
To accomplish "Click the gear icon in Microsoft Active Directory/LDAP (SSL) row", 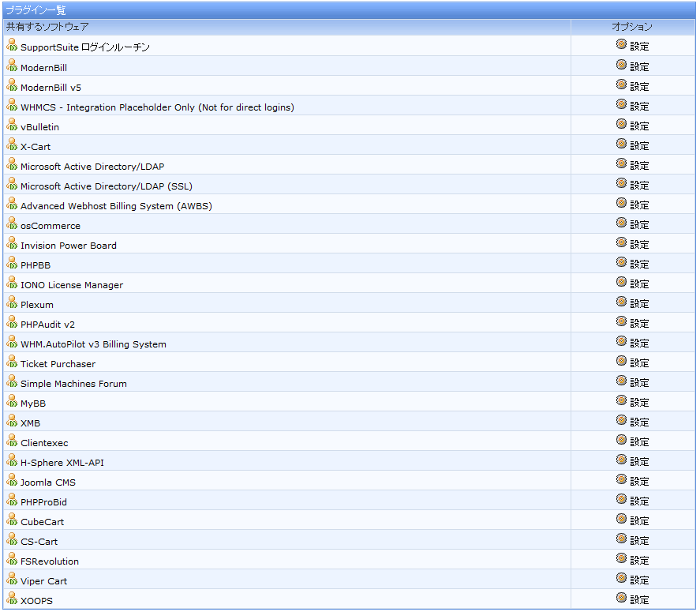I will click(621, 183).
